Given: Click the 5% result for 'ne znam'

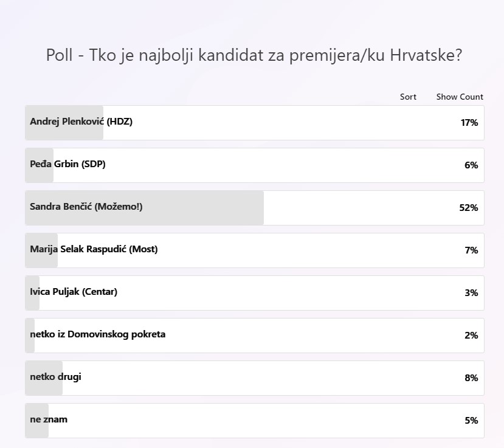Looking at the screenshot, I should pos(471,421).
